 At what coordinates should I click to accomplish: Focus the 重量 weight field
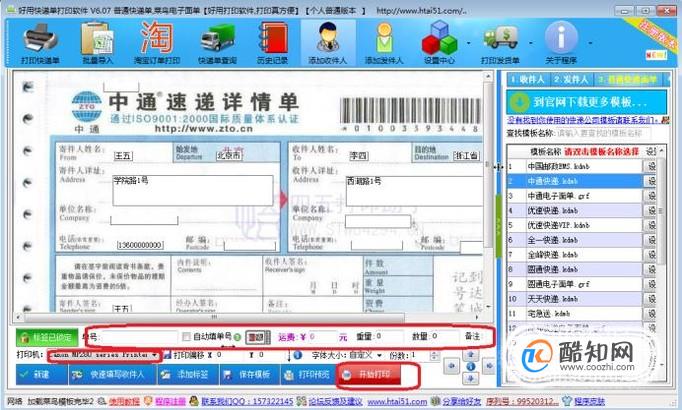click(388, 337)
